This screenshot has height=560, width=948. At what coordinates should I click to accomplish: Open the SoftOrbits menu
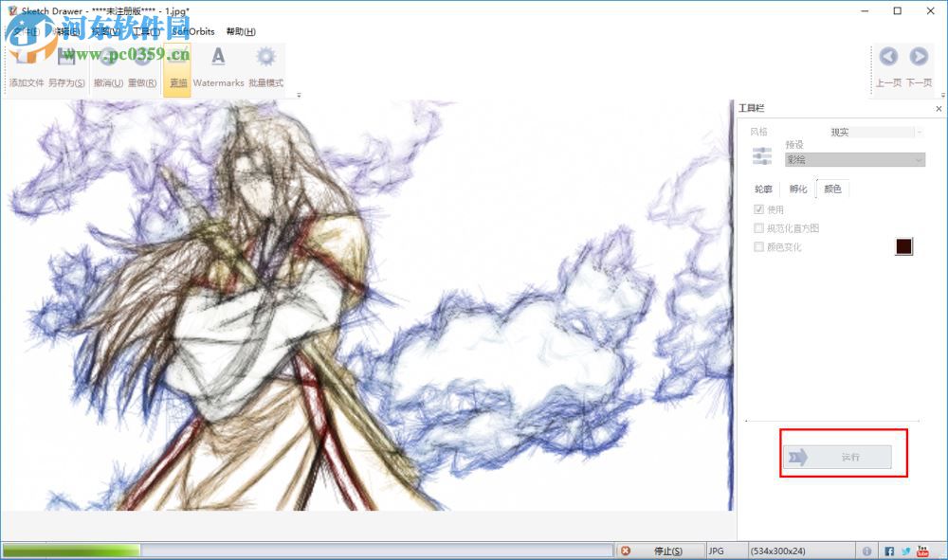[x=192, y=31]
